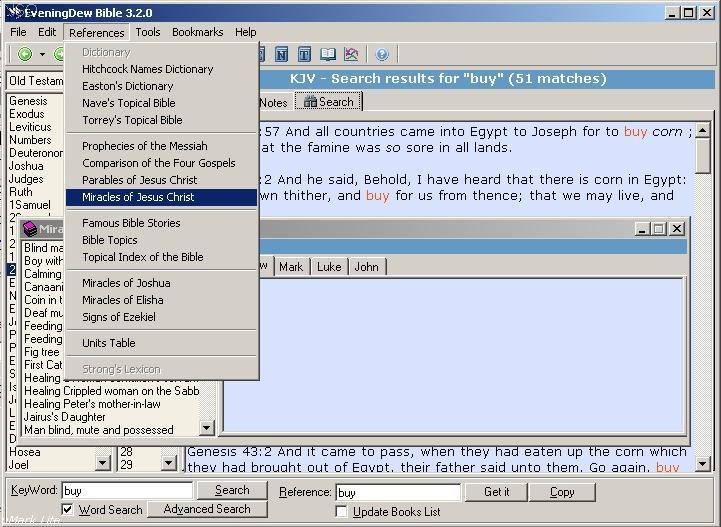Open the Tools menu
This screenshot has width=721, height=527.
pyautogui.click(x=148, y=32)
